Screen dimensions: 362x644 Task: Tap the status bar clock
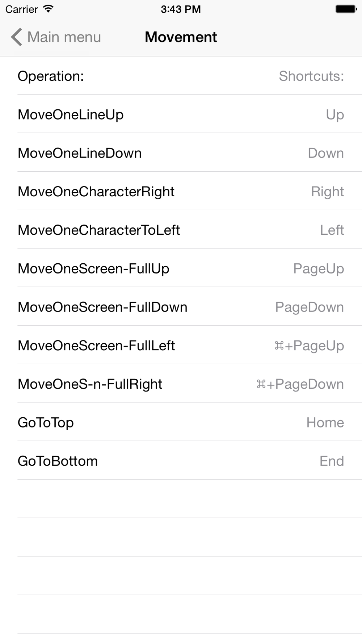[x=181, y=9]
